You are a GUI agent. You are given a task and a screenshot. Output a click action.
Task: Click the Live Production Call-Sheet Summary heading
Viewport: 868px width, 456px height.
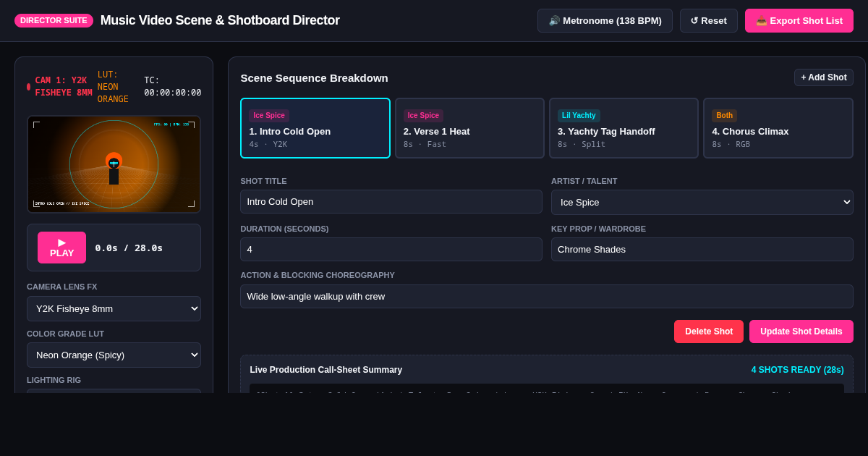coord(326,370)
